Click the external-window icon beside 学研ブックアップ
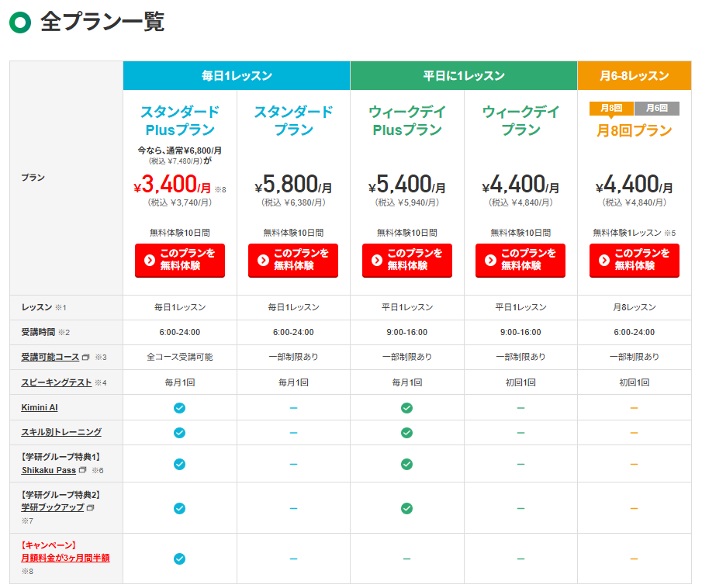This screenshot has width=702, height=588. [90, 507]
